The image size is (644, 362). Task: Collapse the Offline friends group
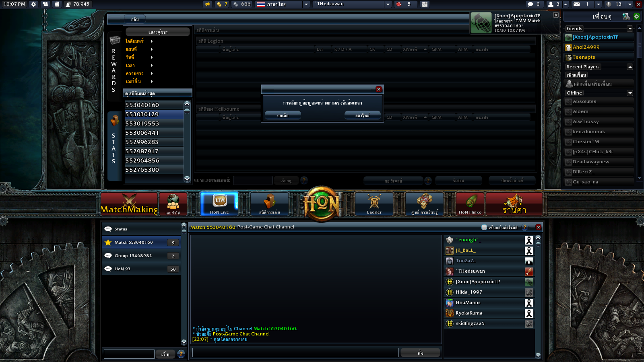coord(630,93)
